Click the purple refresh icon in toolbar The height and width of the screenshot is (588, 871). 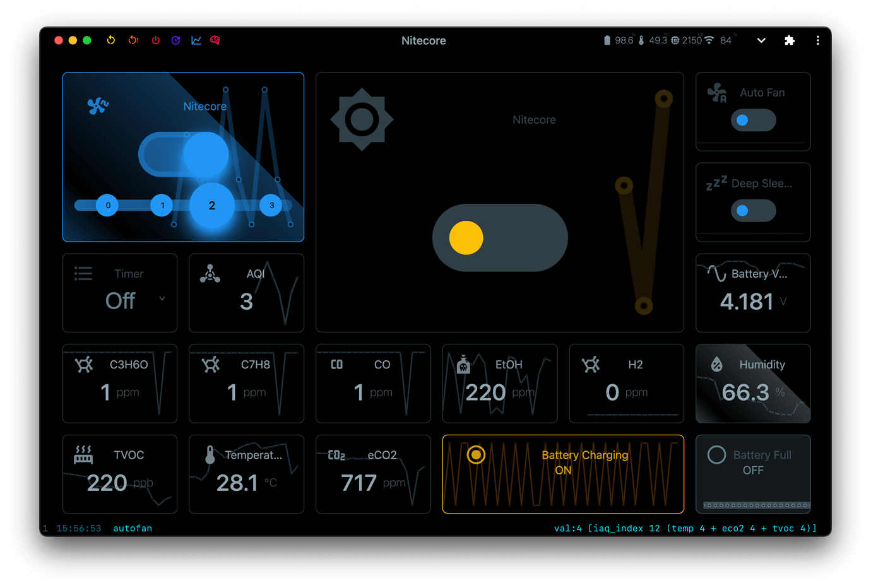[x=176, y=40]
